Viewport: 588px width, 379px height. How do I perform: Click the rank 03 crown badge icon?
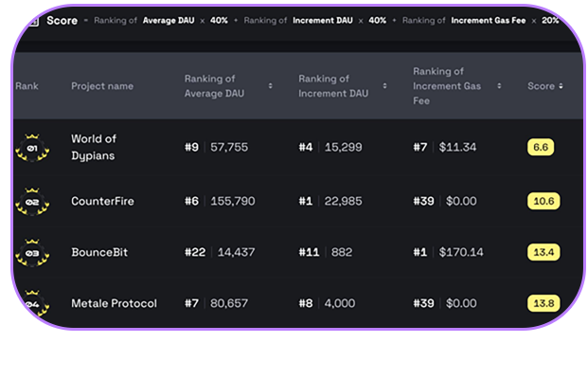tap(32, 253)
